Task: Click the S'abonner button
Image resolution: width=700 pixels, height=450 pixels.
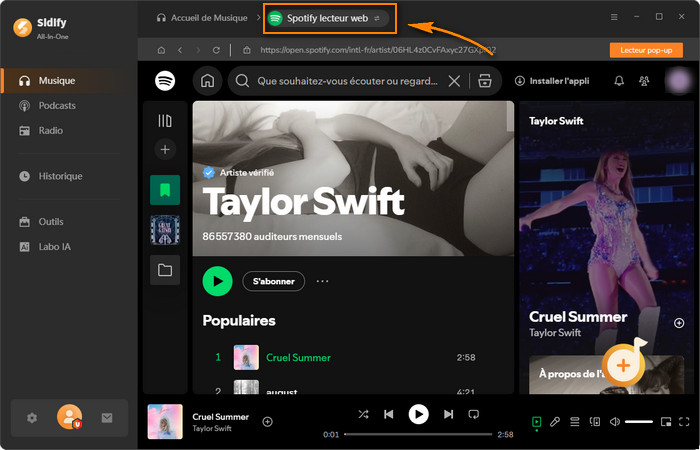Action: click(273, 281)
